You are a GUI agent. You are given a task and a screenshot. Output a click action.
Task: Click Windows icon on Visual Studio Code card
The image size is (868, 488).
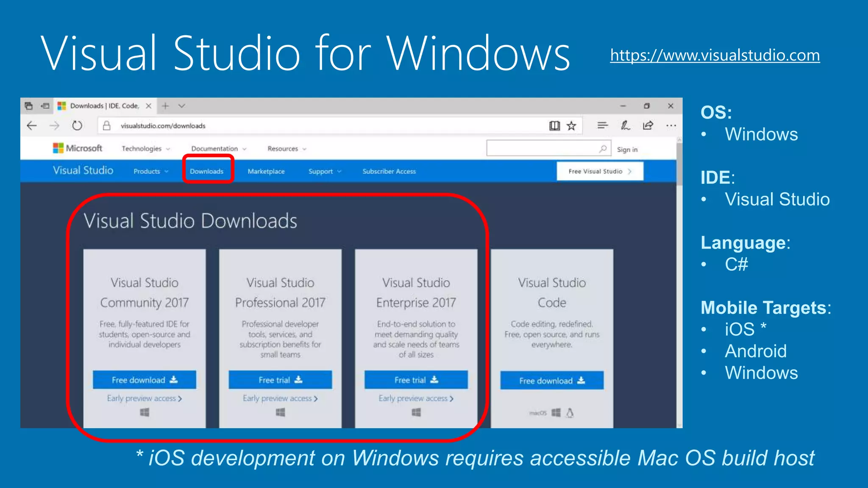point(556,413)
